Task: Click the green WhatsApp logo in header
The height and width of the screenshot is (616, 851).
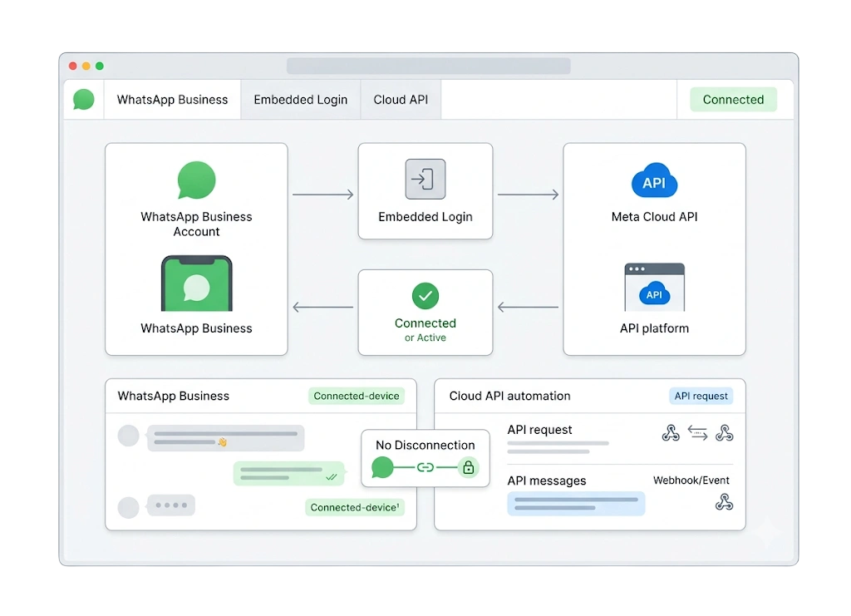Action: [x=84, y=99]
